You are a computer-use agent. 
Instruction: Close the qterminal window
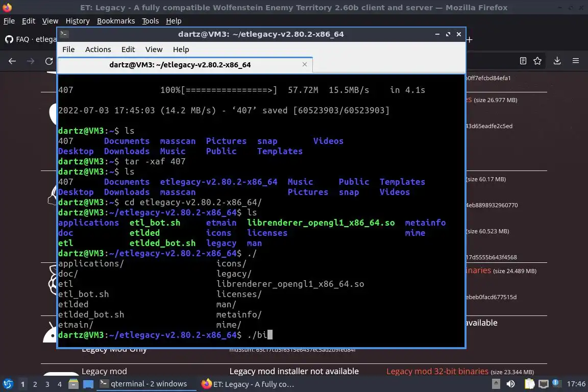[459, 34]
